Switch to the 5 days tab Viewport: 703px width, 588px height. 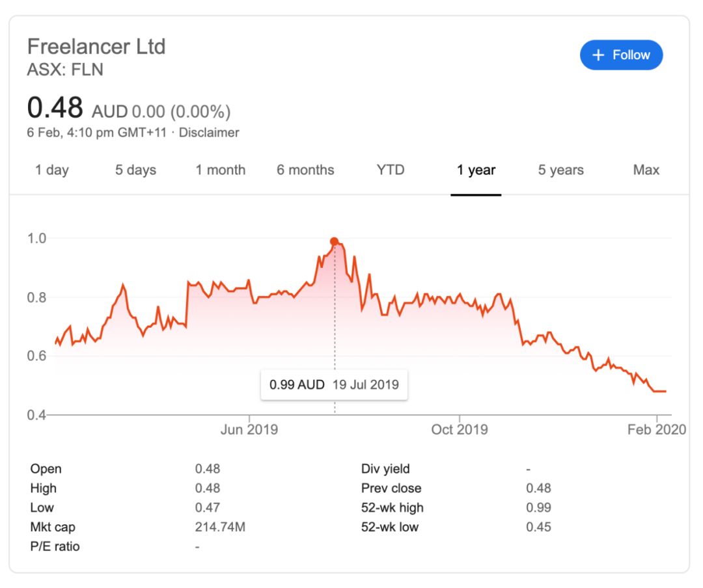[137, 170]
